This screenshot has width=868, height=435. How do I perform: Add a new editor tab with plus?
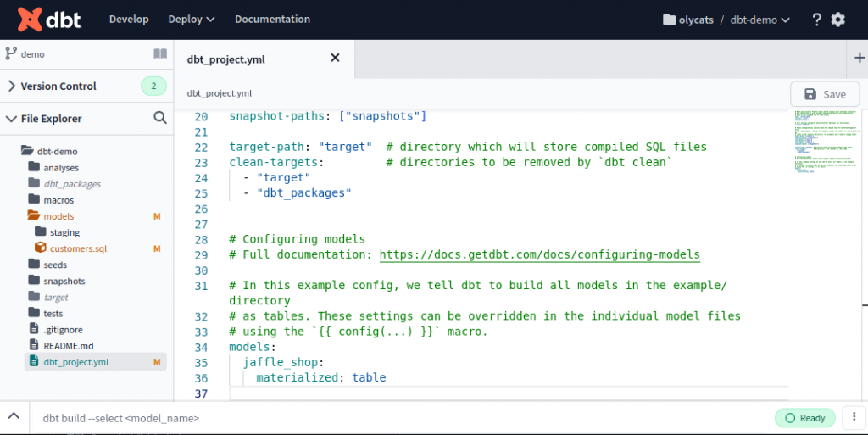point(859,58)
